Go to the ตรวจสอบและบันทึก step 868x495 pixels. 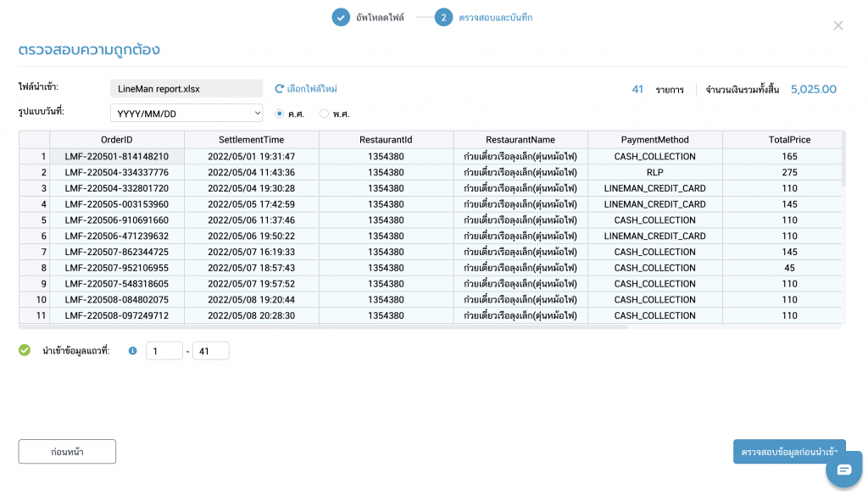[x=495, y=18]
